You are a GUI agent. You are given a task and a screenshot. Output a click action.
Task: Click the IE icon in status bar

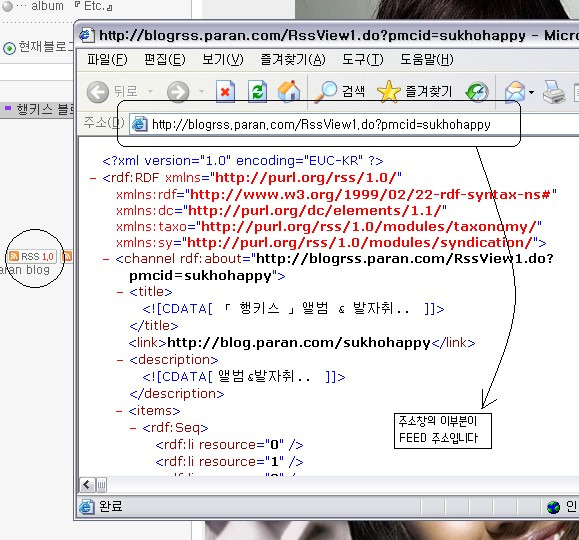(86, 506)
